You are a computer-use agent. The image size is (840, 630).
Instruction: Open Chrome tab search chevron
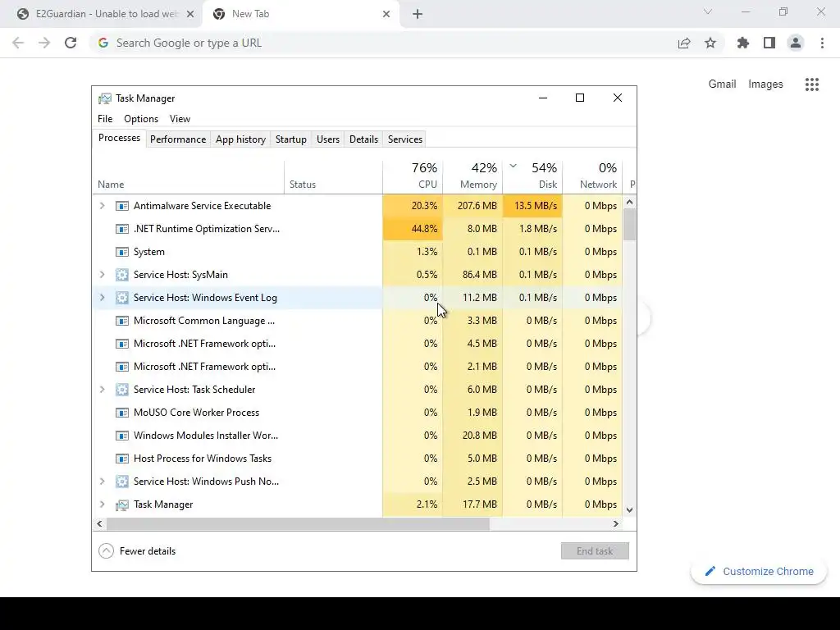pyautogui.click(x=708, y=11)
